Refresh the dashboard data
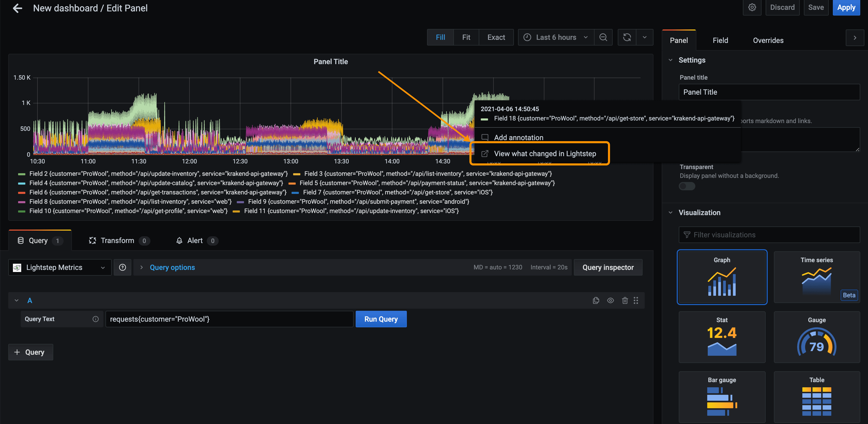This screenshot has height=424, width=868. [627, 37]
